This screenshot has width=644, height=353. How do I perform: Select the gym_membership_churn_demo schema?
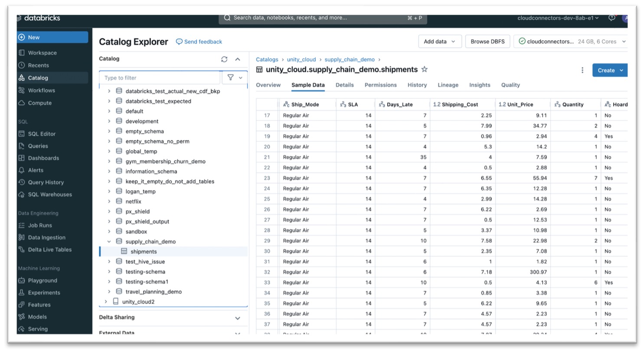165,162
